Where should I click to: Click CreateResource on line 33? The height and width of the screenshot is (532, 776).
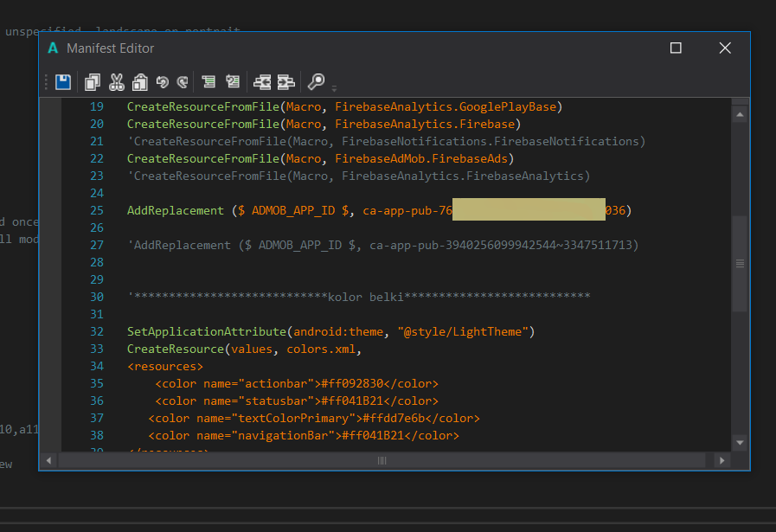pyautogui.click(x=176, y=349)
